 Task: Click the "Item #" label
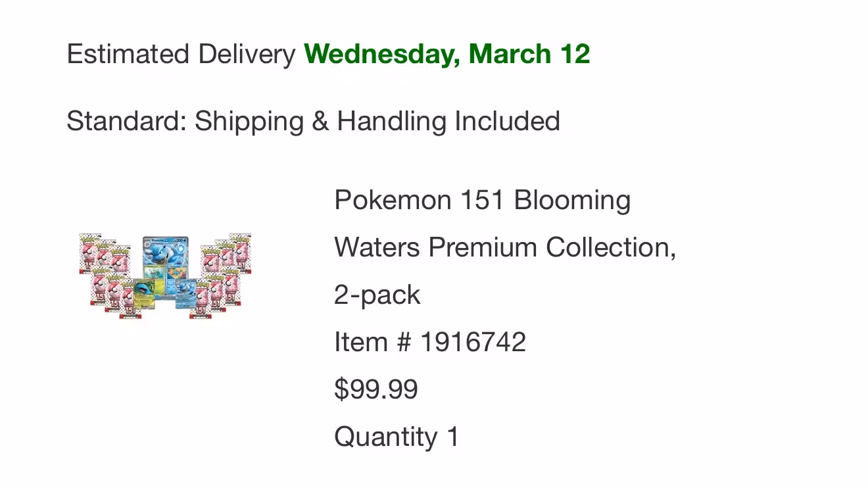point(373,342)
